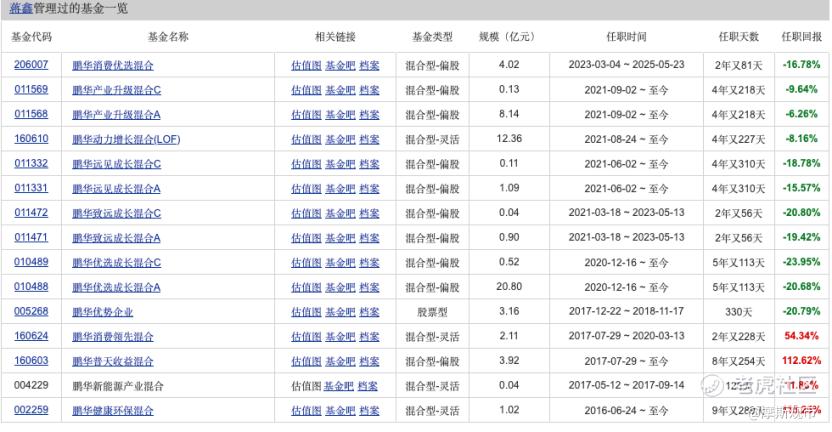This screenshot has height=432, width=832.
Task: Open fund code 005268 link
Action: coord(31,312)
